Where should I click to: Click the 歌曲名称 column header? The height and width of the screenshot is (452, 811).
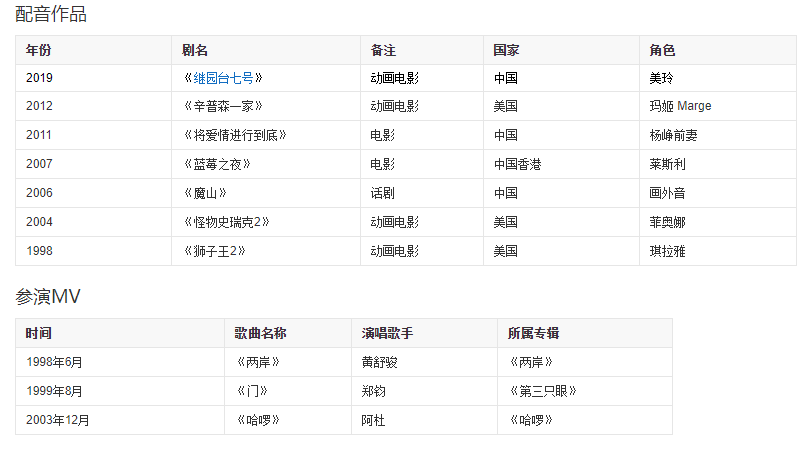260,333
